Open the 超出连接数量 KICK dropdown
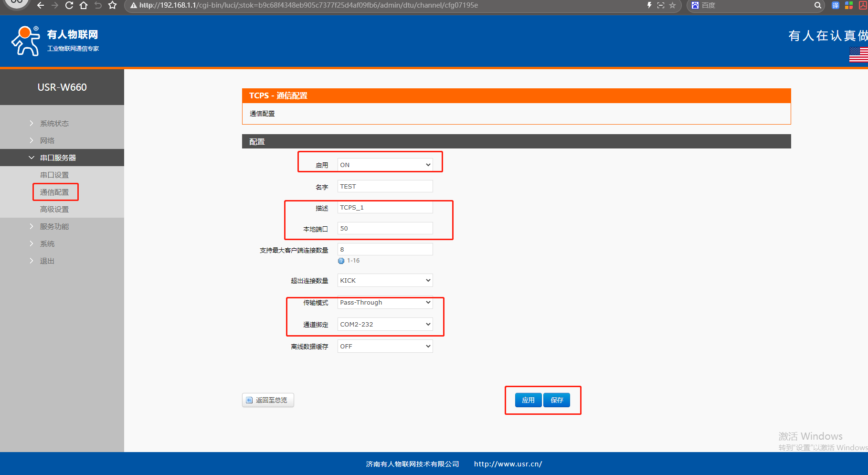This screenshot has height=475, width=868. coord(385,280)
